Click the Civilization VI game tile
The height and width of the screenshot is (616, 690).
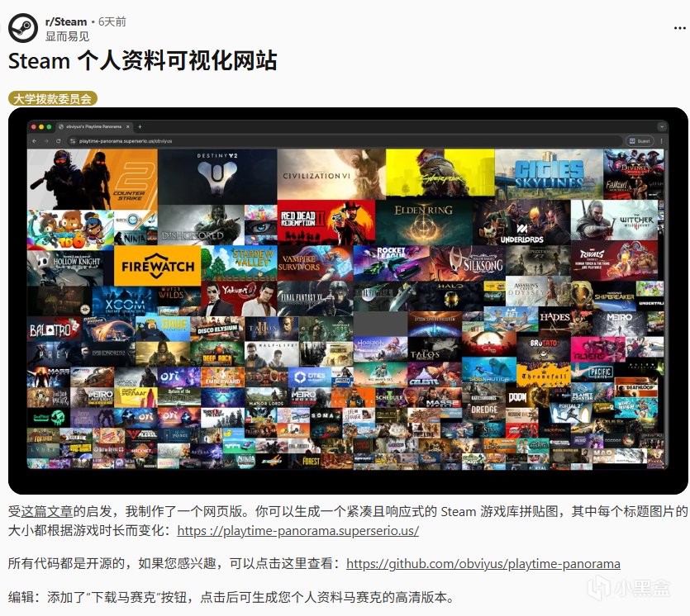(x=331, y=174)
